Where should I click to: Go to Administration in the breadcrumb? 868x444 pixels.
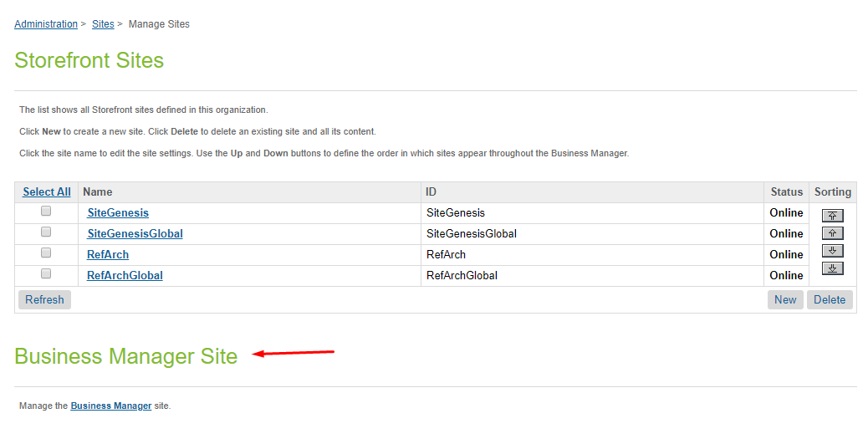pyautogui.click(x=46, y=24)
